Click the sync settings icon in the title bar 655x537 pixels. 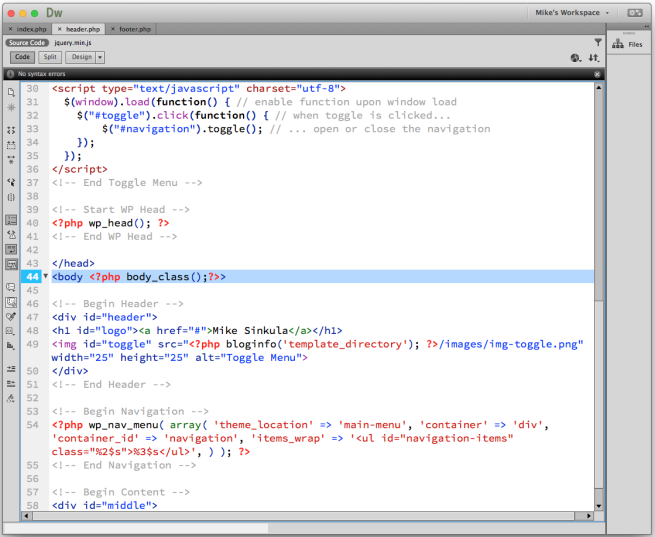click(635, 13)
